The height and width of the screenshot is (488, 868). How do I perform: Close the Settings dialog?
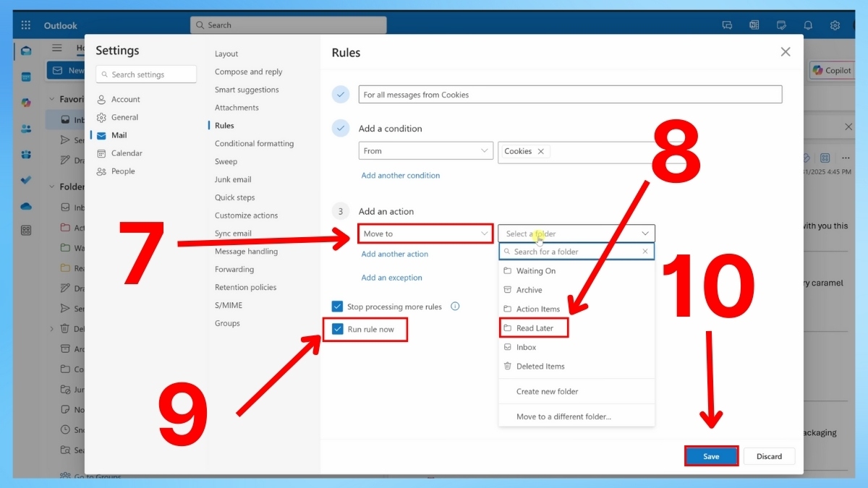786,52
